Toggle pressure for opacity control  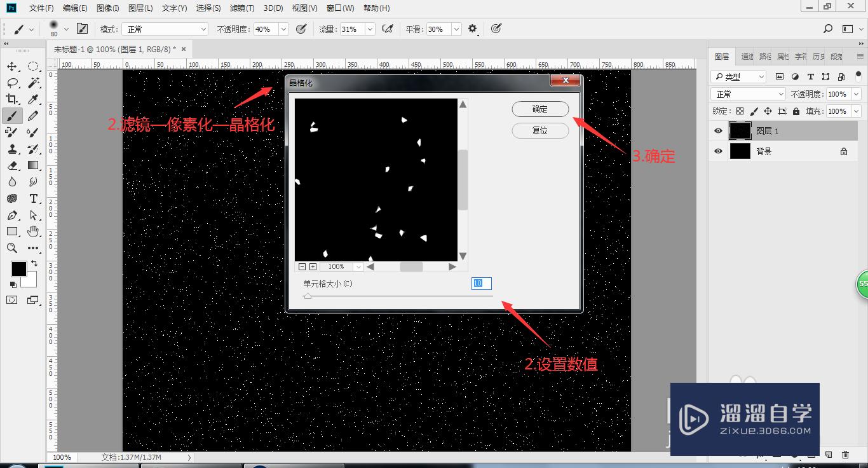point(302,29)
